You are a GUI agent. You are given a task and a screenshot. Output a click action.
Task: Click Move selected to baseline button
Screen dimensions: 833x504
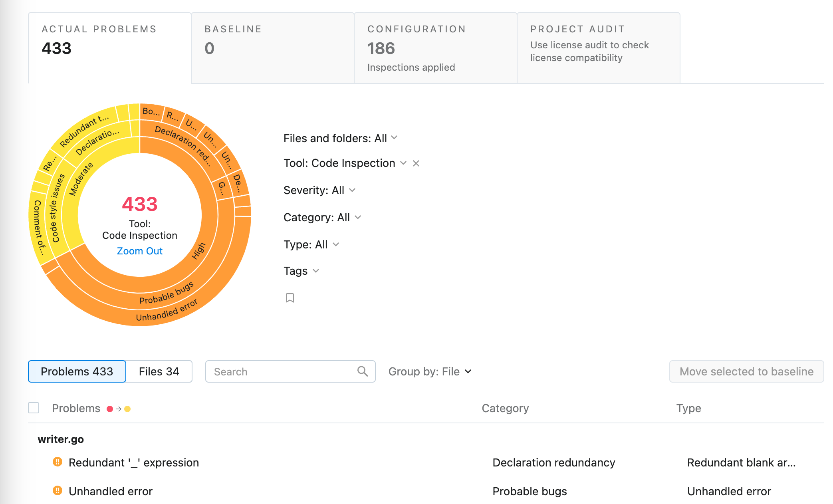[x=746, y=371]
